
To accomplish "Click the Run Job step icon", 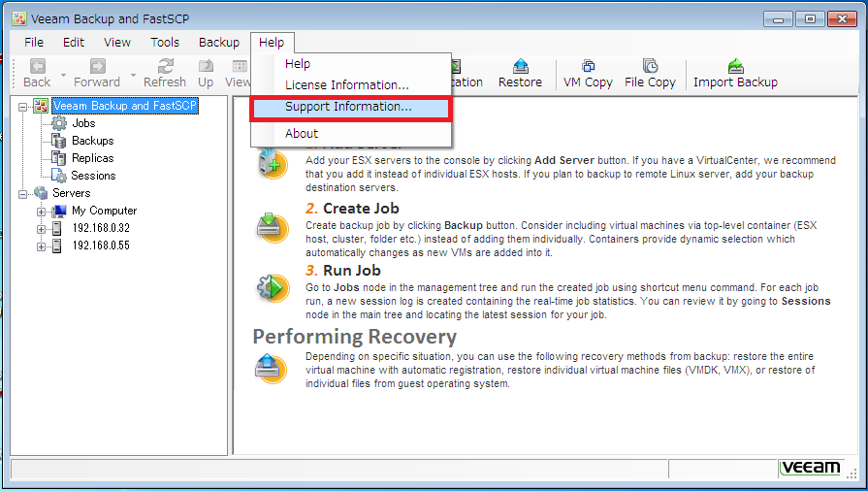I will (x=273, y=287).
